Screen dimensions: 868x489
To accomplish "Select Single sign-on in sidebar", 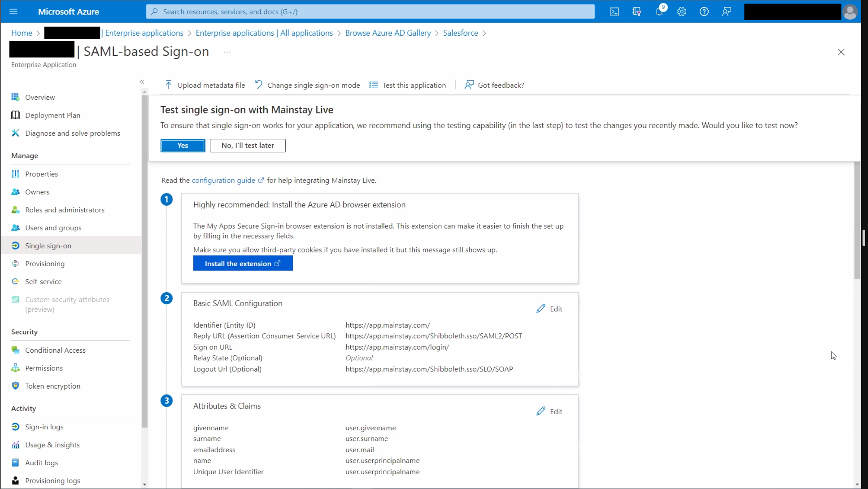I will (70, 246).
